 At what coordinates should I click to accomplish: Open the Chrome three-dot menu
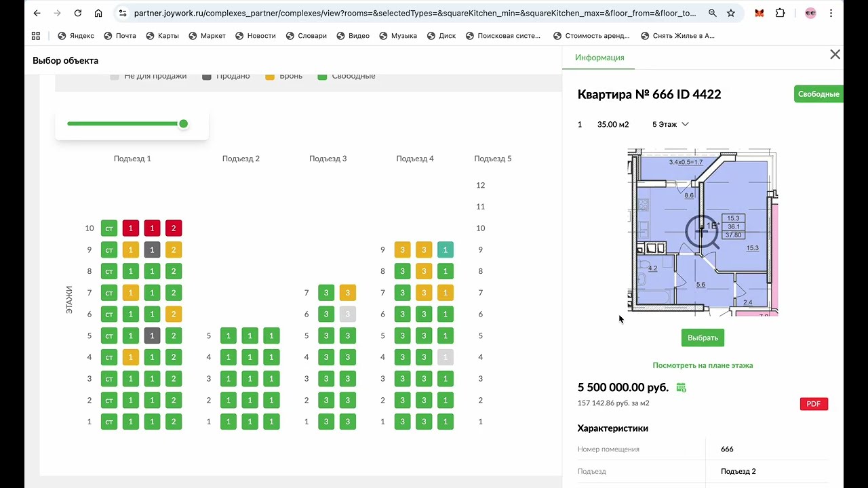[831, 13]
